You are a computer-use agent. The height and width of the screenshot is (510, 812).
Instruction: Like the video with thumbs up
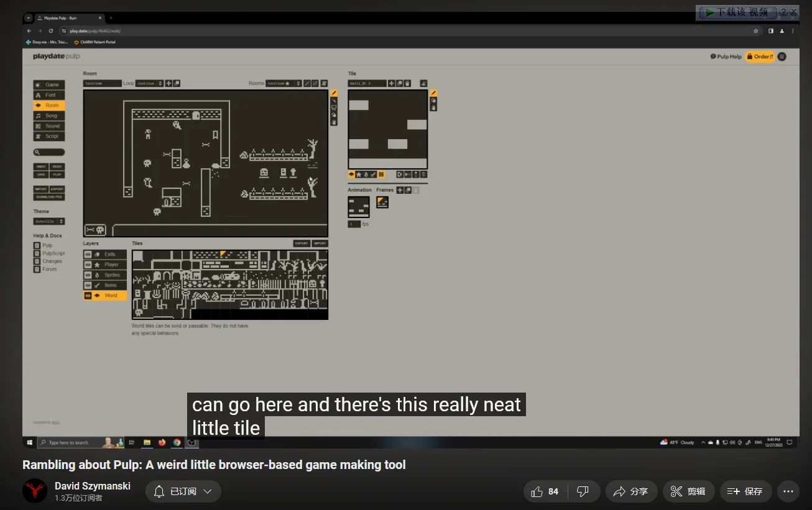click(x=537, y=491)
